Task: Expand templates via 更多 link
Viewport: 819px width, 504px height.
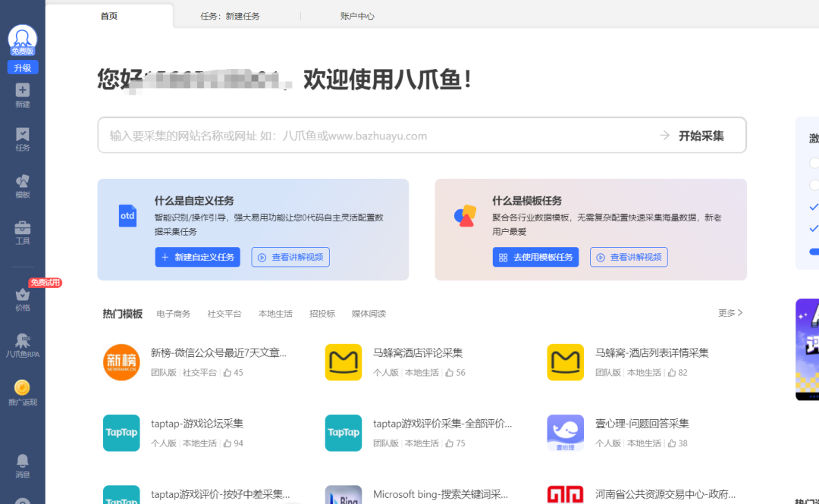Action: pos(730,313)
